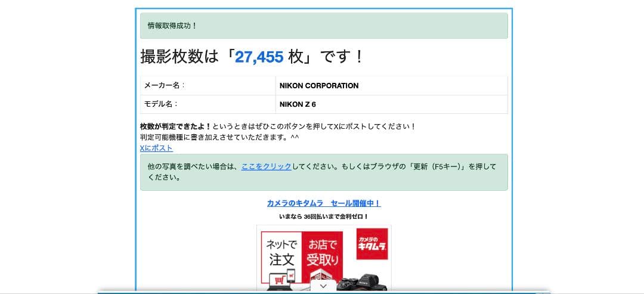Click the Kitamura camera ad banner
Screen dimensions: 644x294
point(324,258)
